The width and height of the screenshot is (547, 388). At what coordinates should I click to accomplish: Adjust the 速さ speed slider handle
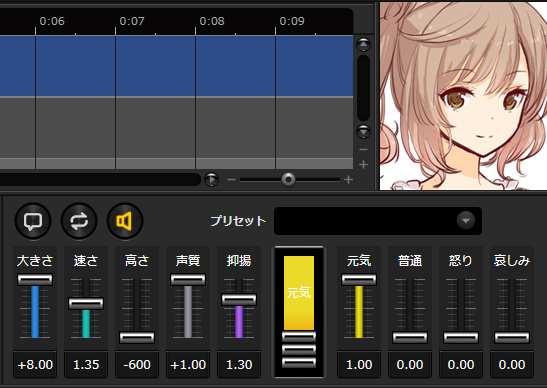[x=86, y=304]
